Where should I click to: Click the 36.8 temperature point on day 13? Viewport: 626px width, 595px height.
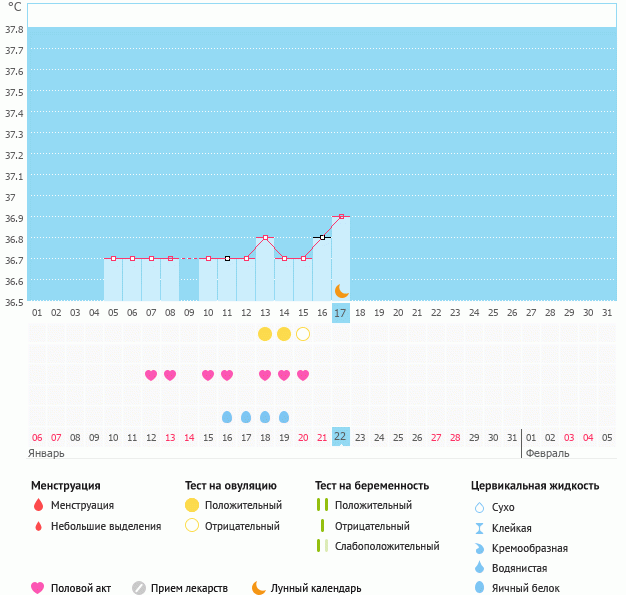coord(265,238)
